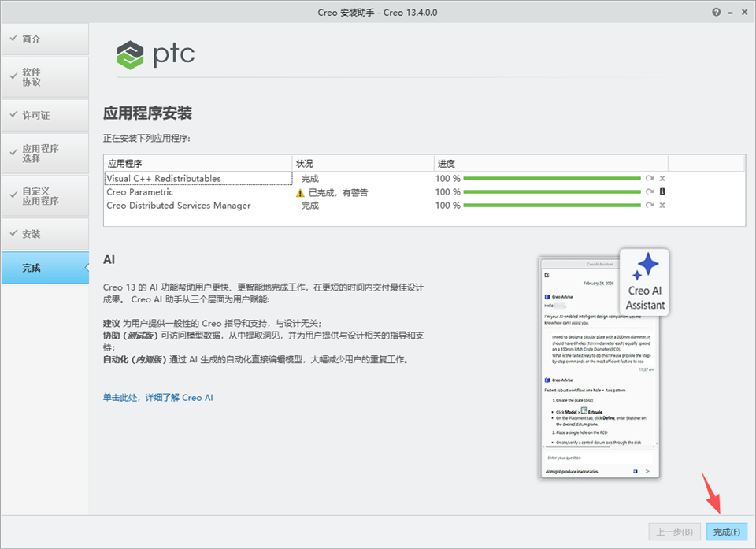
Task: Open the info log icon for Creo Parametric
Action: pyautogui.click(x=662, y=191)
